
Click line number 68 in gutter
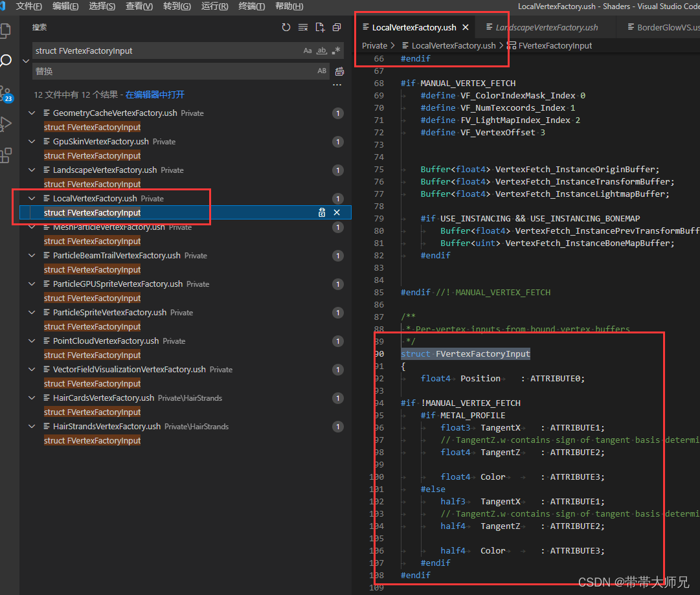pos(379,83)
